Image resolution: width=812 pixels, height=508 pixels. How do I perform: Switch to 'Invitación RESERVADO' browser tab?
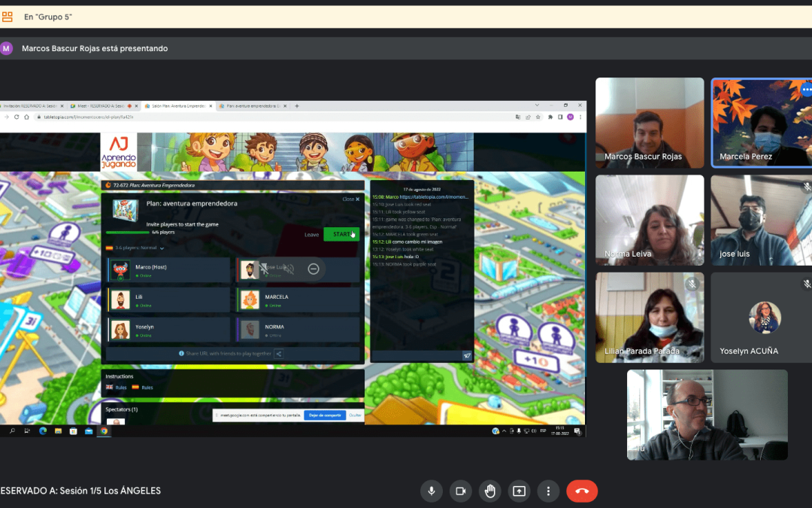31,106
